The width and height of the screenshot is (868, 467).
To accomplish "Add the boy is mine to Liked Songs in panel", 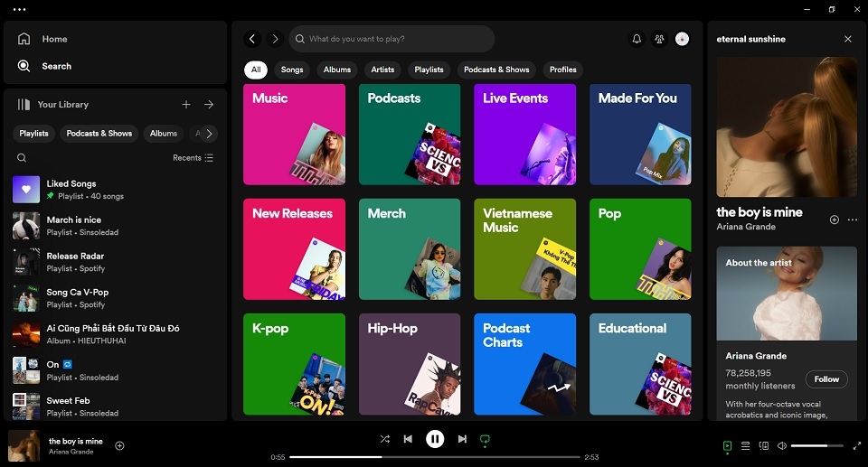I will pos(835,219).
